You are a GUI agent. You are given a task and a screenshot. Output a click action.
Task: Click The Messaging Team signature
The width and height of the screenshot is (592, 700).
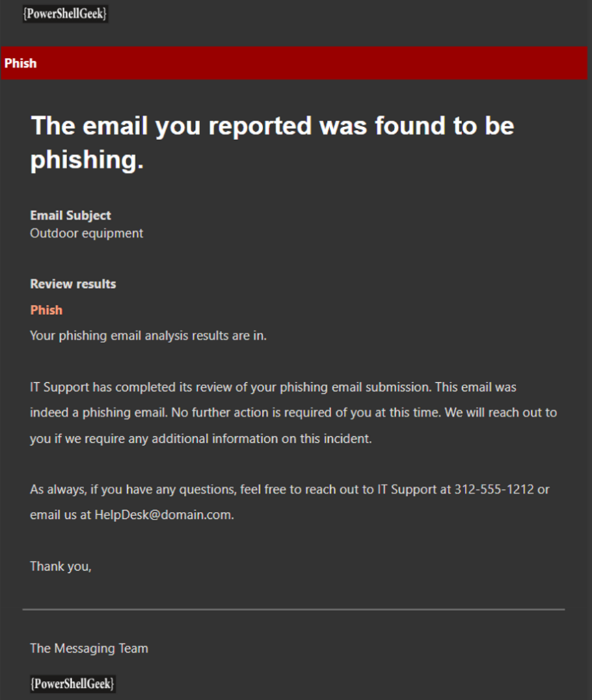(89, 648)
